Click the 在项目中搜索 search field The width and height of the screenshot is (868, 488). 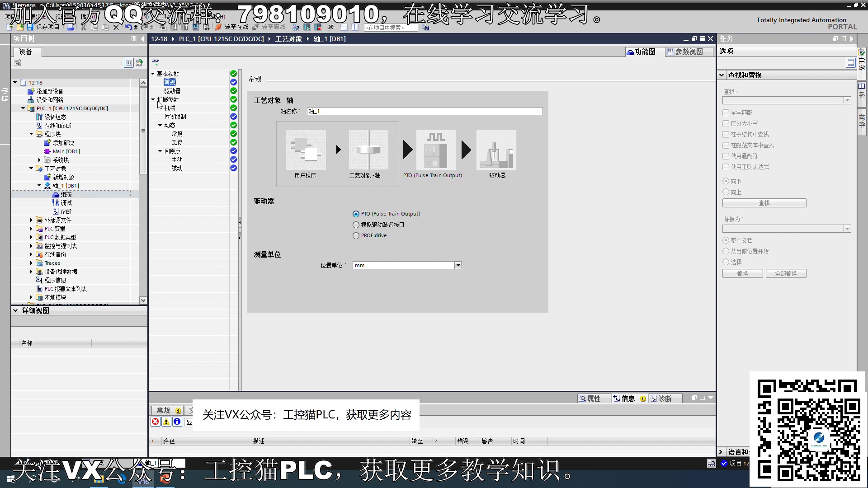pos(391,28)
